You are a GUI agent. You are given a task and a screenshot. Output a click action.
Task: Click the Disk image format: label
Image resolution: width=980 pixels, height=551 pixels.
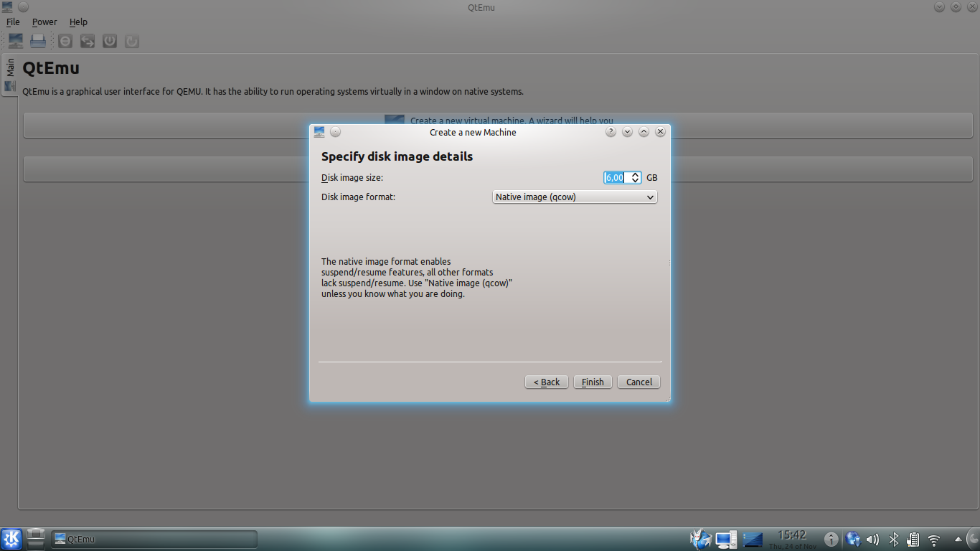358,197
